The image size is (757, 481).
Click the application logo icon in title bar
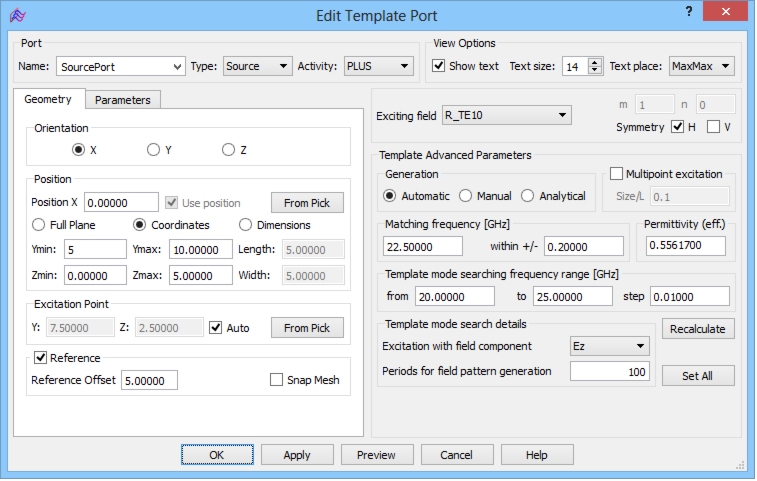coord(17,15)
